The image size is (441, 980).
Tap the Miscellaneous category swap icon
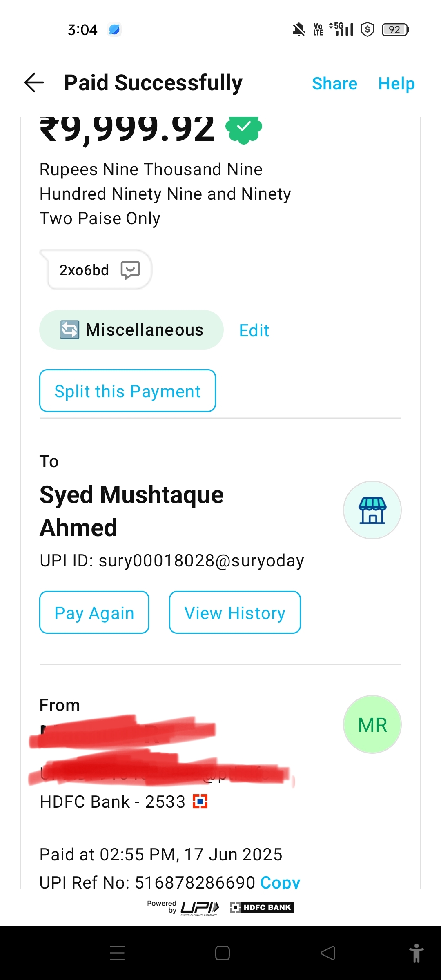tap(70, 330)
